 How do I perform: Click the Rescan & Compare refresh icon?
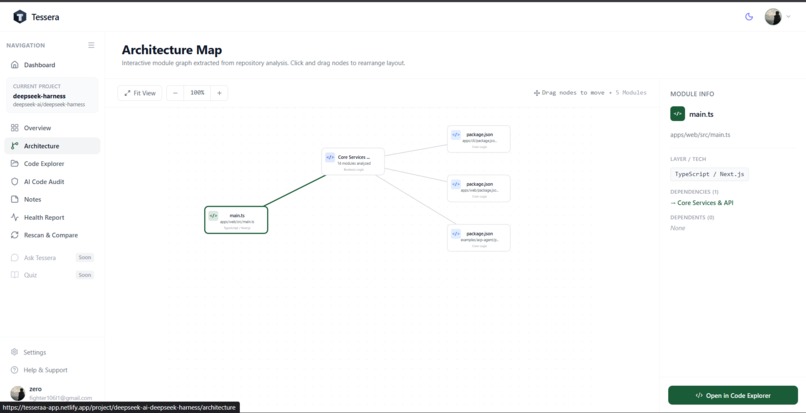[14, 235]
